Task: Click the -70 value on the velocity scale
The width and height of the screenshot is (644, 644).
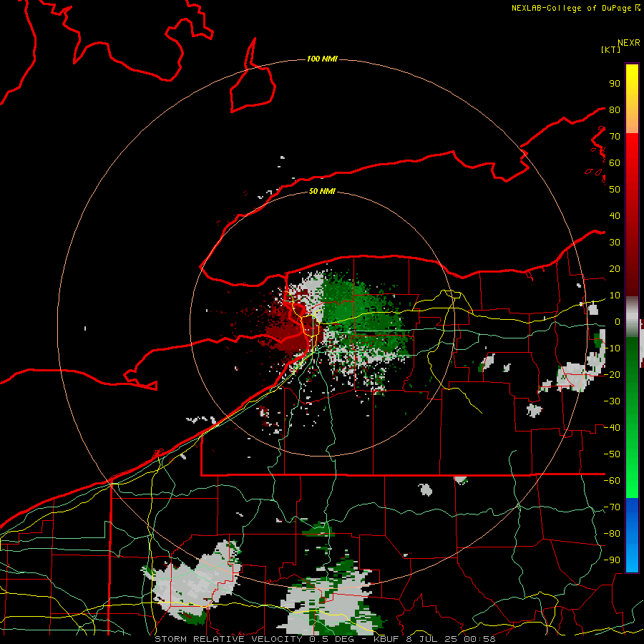Action: click(612, 507)
